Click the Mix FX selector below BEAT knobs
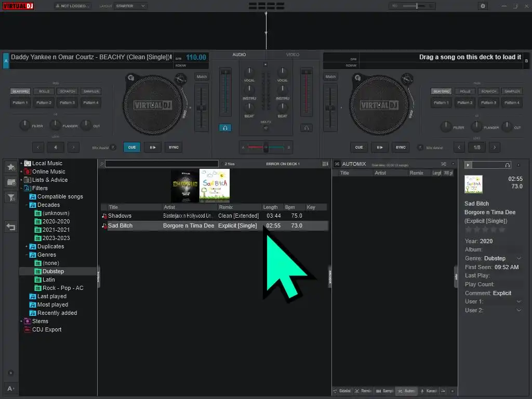 click(x=265, y=128)
